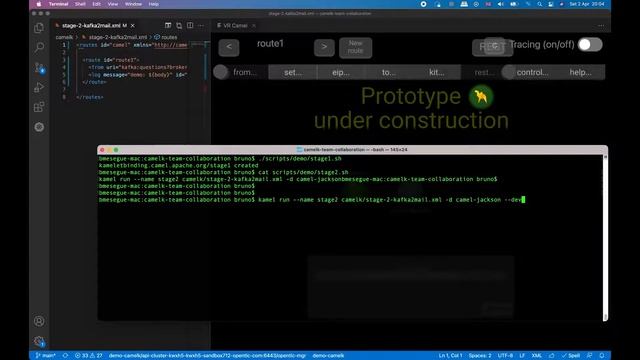Open the Manage gear icon
The width and height of the screenshot is (640, 360).
[x=39, y=341]
